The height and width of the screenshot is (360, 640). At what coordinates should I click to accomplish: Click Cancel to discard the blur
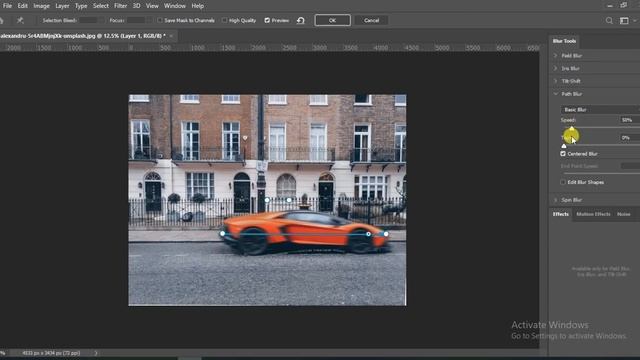point(371,20)
